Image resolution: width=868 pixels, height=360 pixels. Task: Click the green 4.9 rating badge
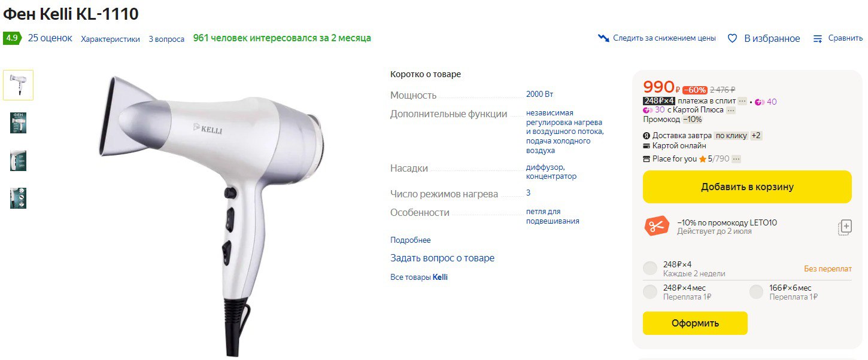tap(11, 38)
